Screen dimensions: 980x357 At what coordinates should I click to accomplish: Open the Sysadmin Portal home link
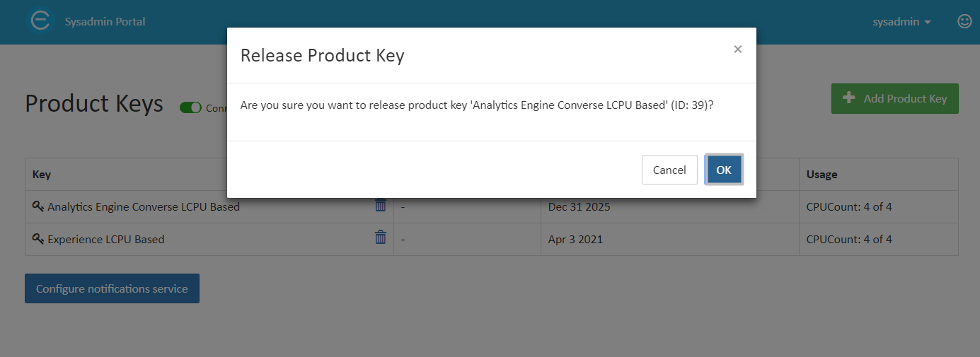(x=105, y=21)
